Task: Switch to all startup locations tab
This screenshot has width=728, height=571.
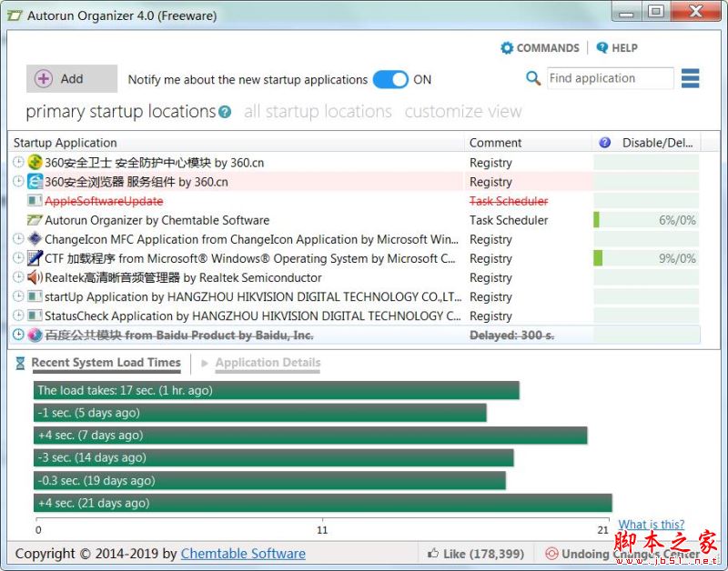Action: click(318, 111)
